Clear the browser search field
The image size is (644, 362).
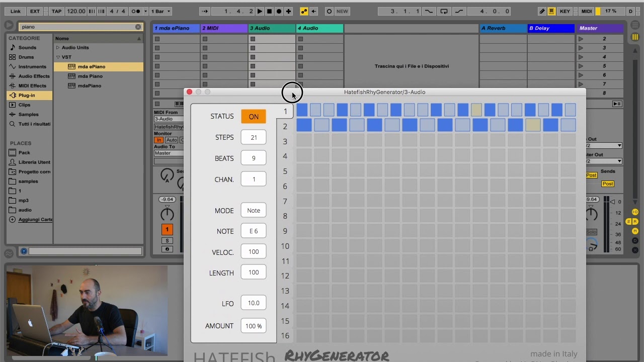pos(138,27)
